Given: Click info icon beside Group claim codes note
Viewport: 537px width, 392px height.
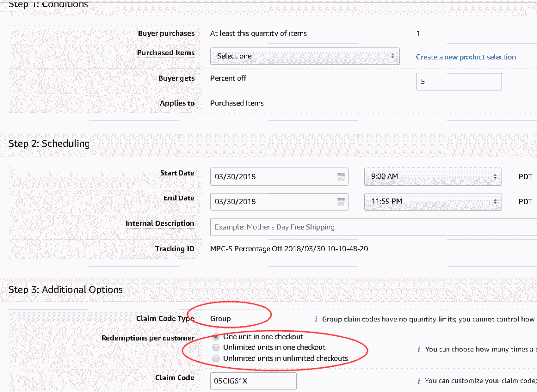Looking at the screenshot, I should (x=316, y=319).
